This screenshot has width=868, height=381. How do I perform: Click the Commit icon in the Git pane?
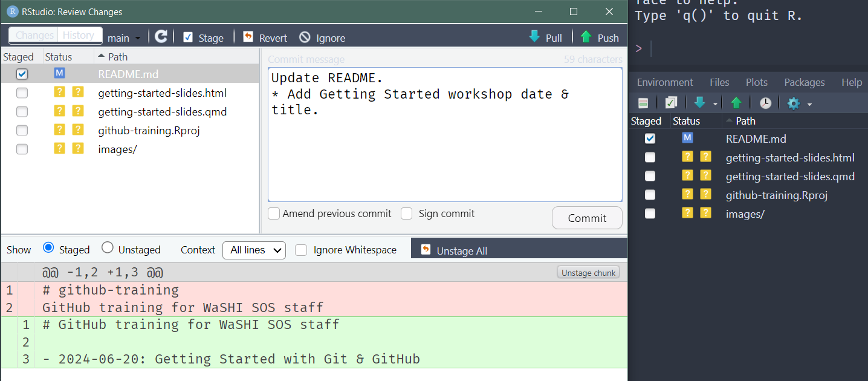pyautogui.click(x=670, y=103)
